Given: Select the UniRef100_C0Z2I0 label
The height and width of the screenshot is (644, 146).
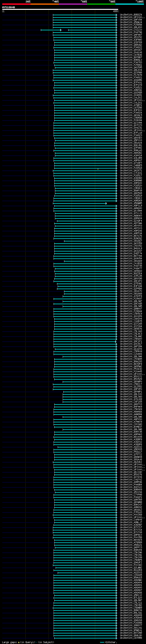Looking at the screenshot, I should [131, 30].
